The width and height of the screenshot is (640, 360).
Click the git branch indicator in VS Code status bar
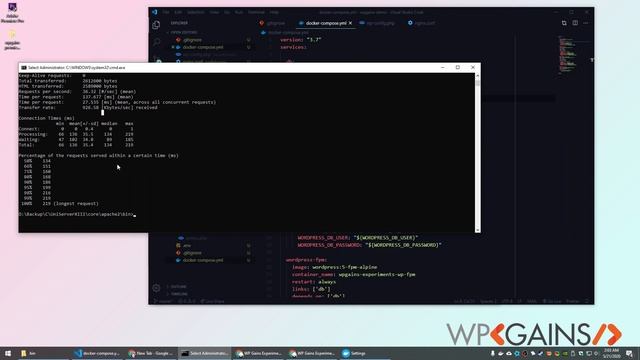pos(162,301)
